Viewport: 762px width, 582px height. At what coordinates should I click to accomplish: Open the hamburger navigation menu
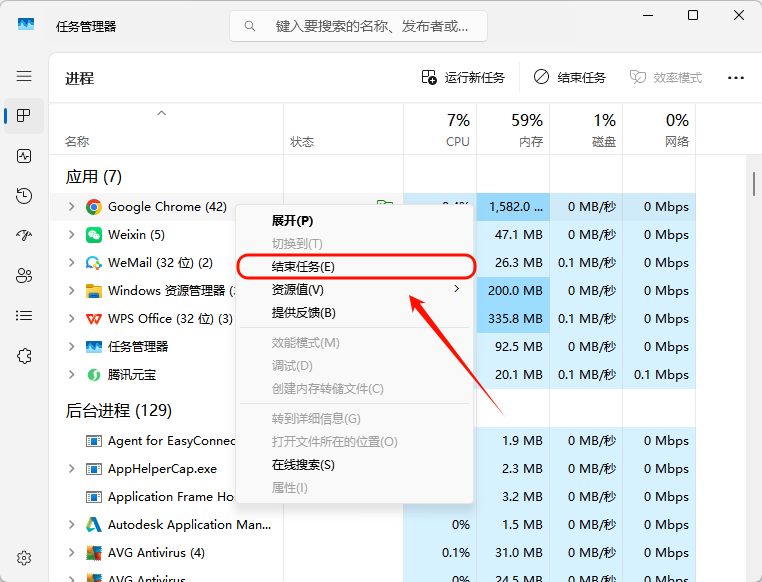tap(24, 76)
